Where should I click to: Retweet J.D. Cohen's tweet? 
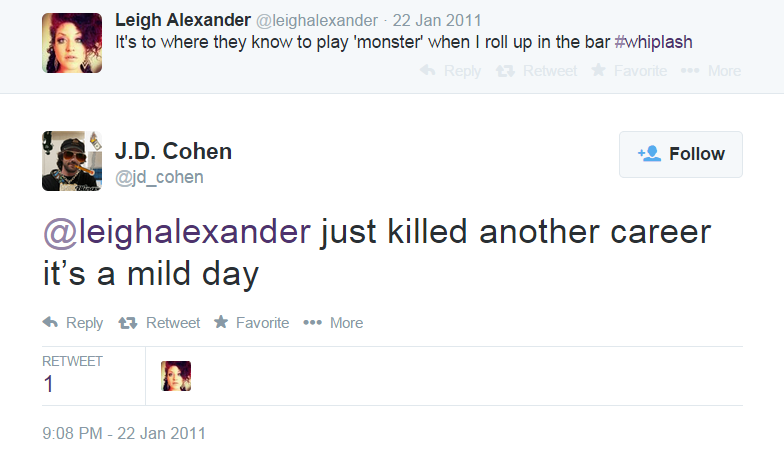point(128,322)
